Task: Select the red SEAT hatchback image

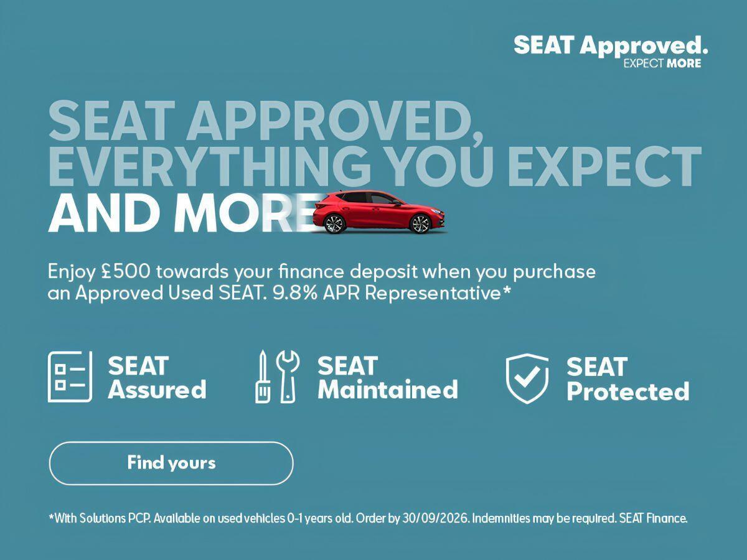Action: [x=380, y=212]
